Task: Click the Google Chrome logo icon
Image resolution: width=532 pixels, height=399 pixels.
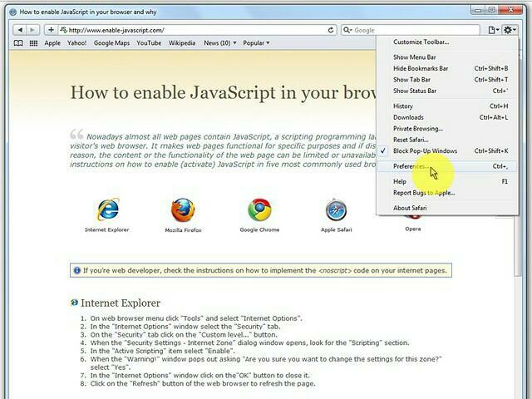Action: click(259, 209)
